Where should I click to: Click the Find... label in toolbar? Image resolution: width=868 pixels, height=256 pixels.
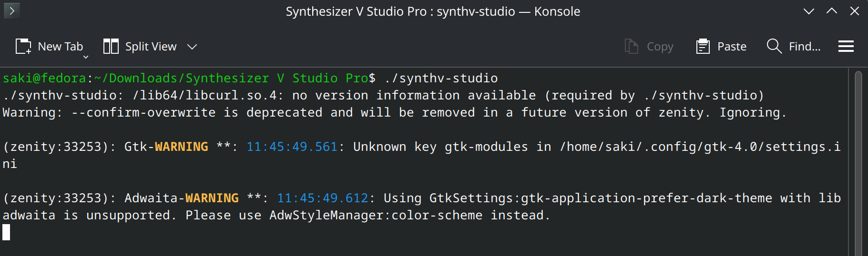click(x=805, y=47)
